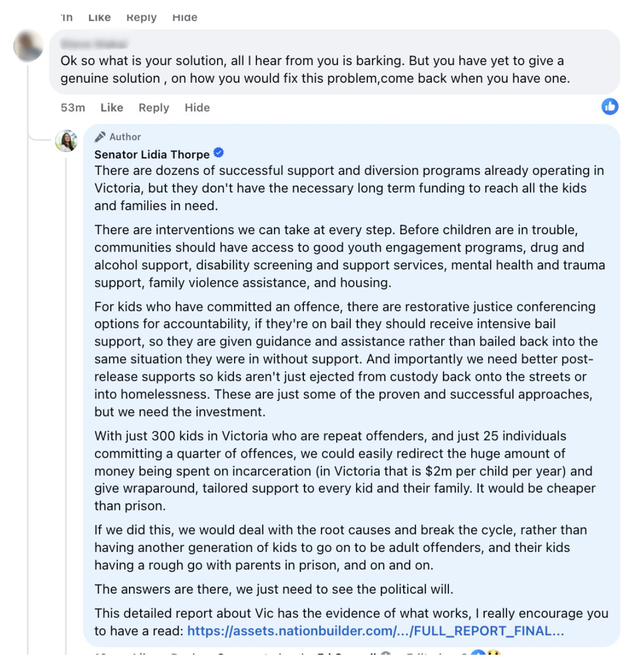The width and height of the screenshot is (643, 672).
Task: Click the blue thumbs-up reaction on the barking comment
Action: click(x=609, y=107)
